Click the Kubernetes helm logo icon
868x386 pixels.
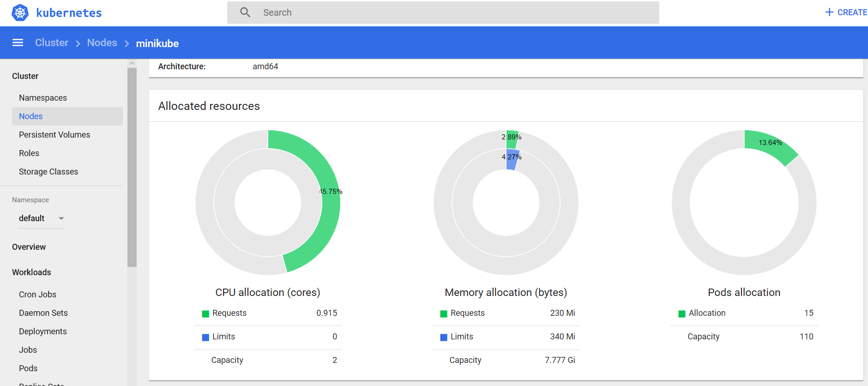20,12
